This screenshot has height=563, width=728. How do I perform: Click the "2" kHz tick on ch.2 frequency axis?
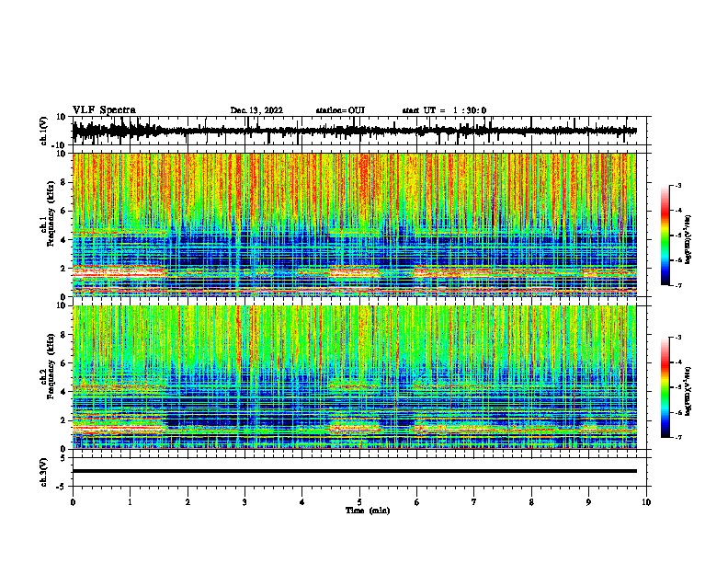63,420
